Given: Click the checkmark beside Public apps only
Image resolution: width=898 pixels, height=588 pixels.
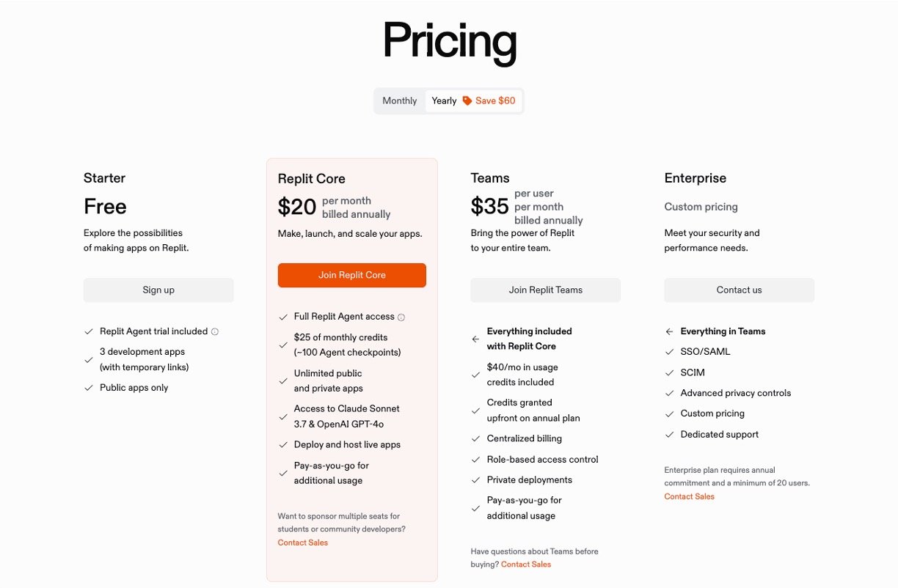Looking at the screenshot, I should pyautogui.click(x=89, y=388).
